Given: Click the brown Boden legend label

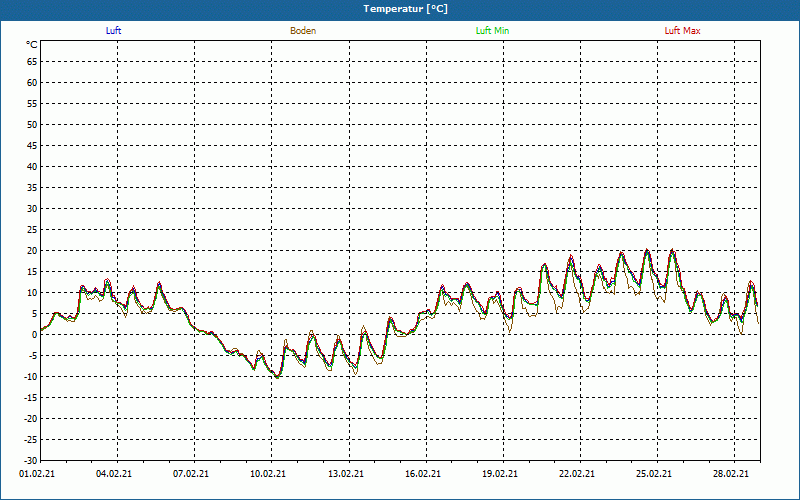Looking at the screenshot, I should point(303,31).
